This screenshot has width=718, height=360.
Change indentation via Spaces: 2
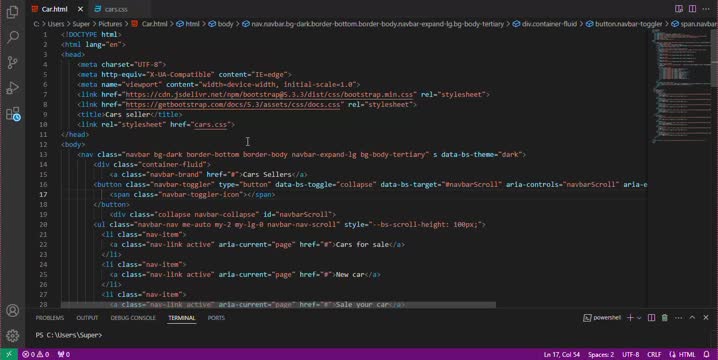(x=601, y=355)
